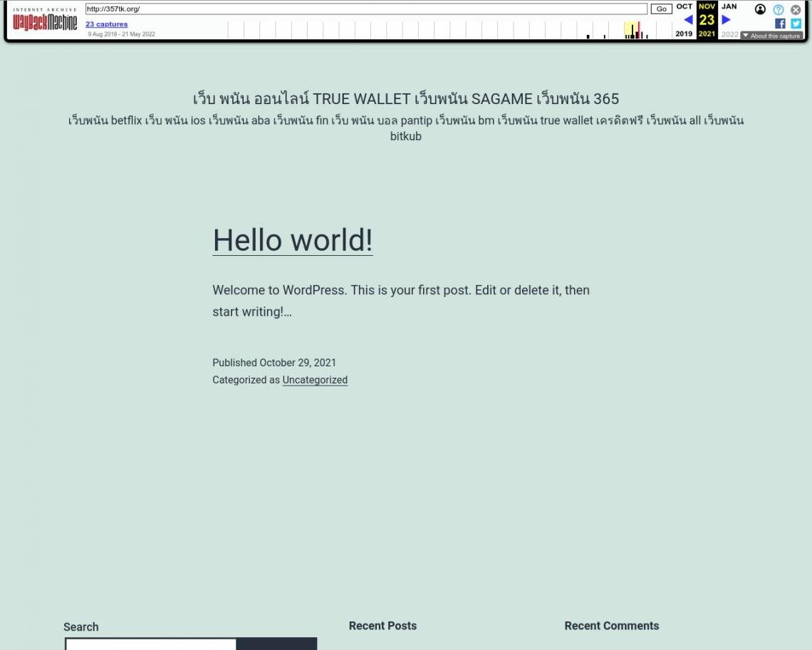Viewport: 812px width, 650px height.
Task: Open the Wayback help question icon
Action: tap(778, 9)
